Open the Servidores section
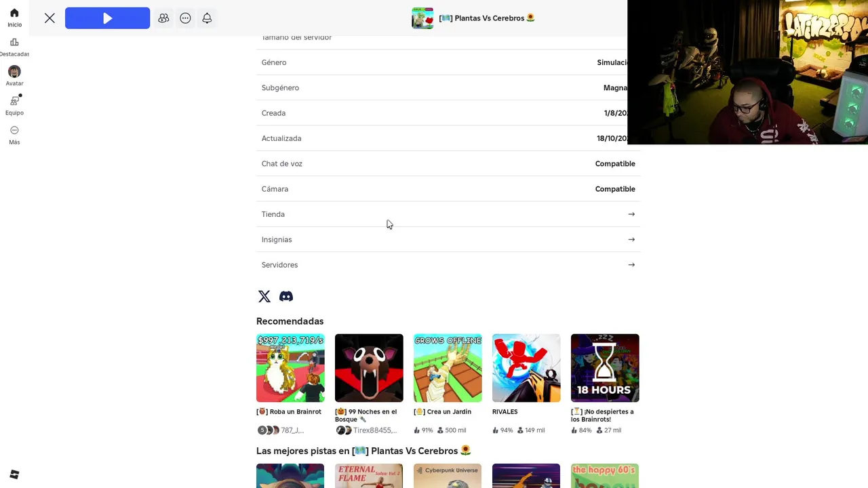The height and width of the screenshot is (488, 868). pos(448,265)
